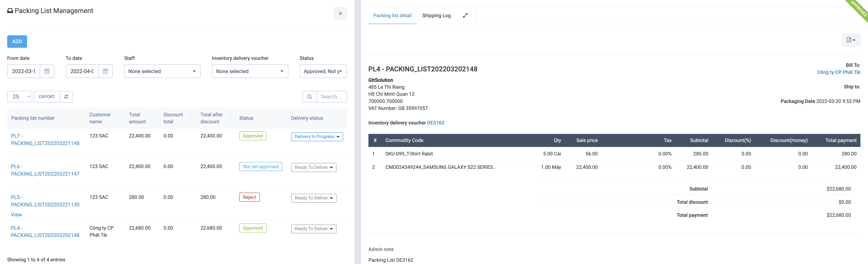The image size is (868, 264).
Task: Collapse the list panel with the double-chevron icon
Action: point(340,13)
